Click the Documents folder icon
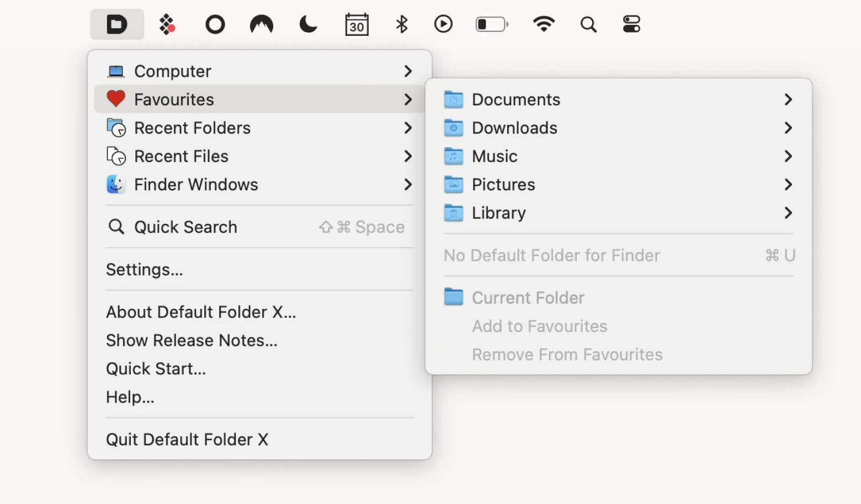861x504 pixels. click(454, 99)
